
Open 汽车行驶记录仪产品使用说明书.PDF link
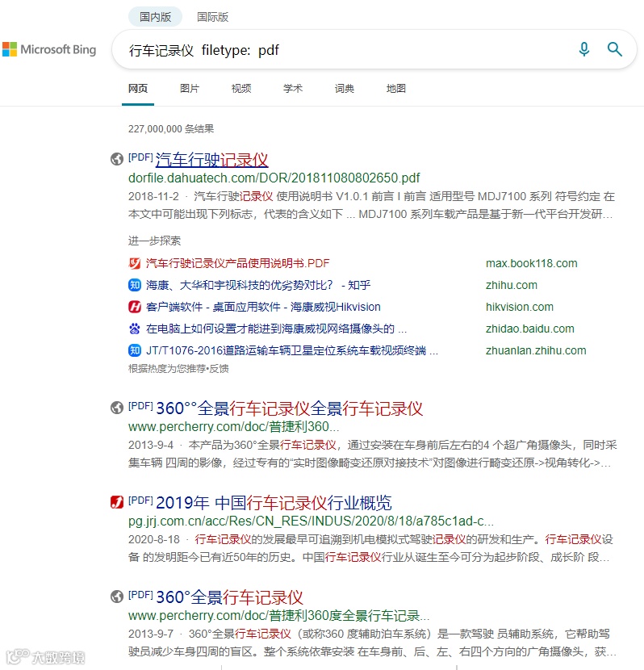(238, 263)
